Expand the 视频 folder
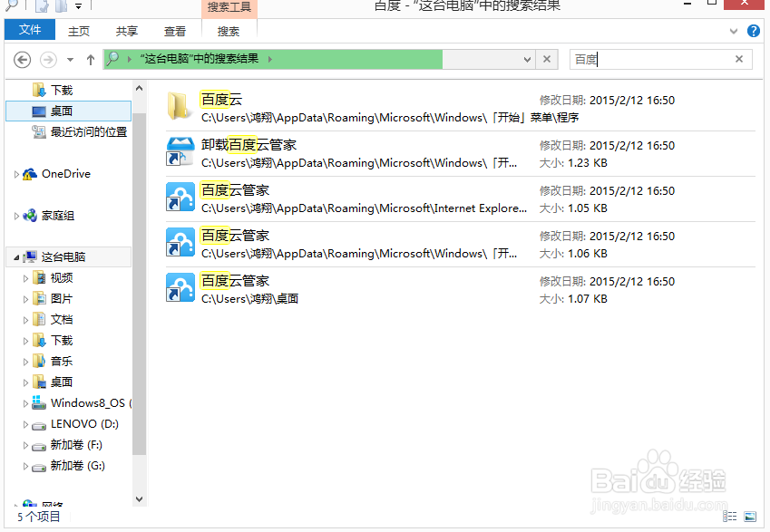 [x=25, y=278]
